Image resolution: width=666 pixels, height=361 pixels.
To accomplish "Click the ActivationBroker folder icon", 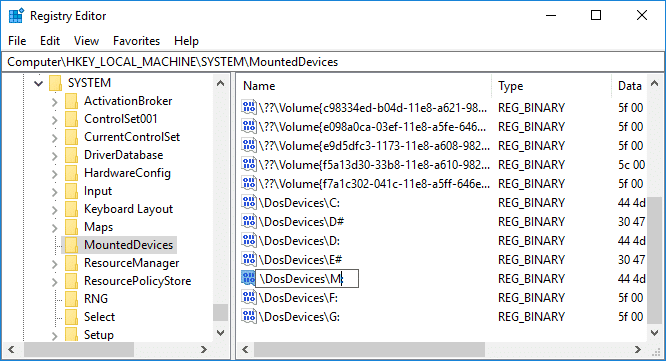I will tap(71, 101).
